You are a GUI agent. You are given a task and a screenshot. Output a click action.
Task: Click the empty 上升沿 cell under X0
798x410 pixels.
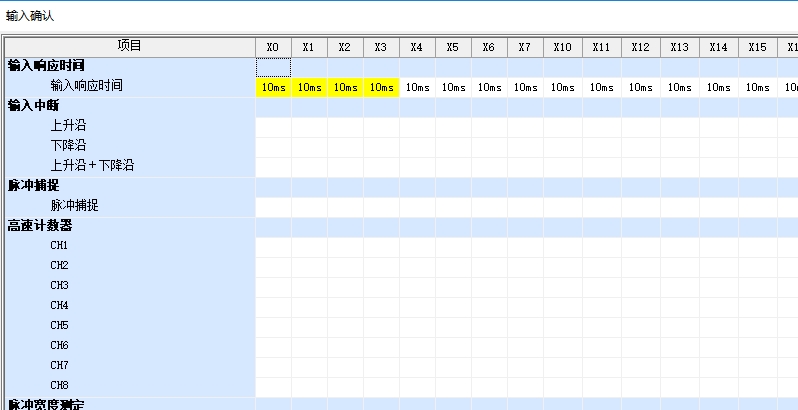(273, 127)
